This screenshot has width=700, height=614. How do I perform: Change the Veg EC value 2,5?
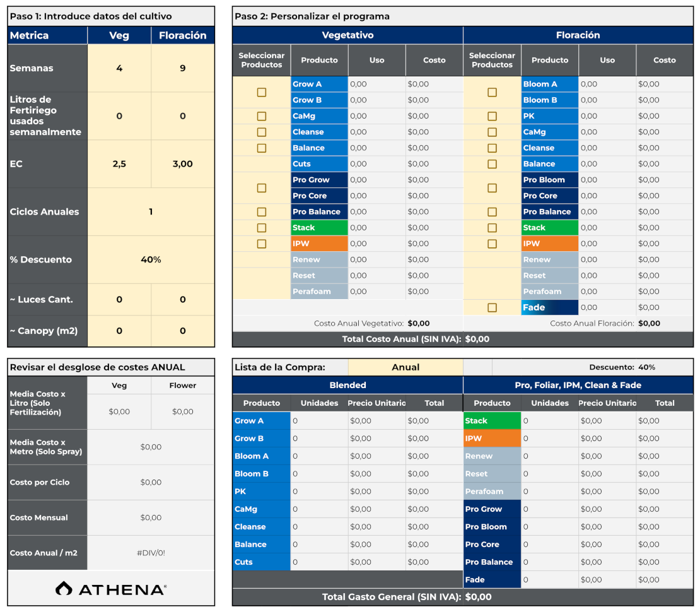point(119,163)
